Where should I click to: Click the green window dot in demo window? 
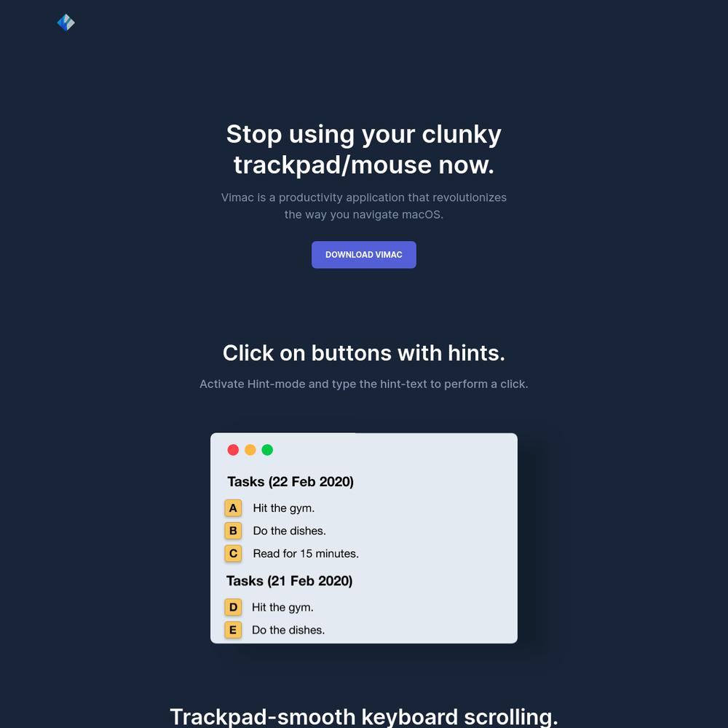click(x=267, y=450)
